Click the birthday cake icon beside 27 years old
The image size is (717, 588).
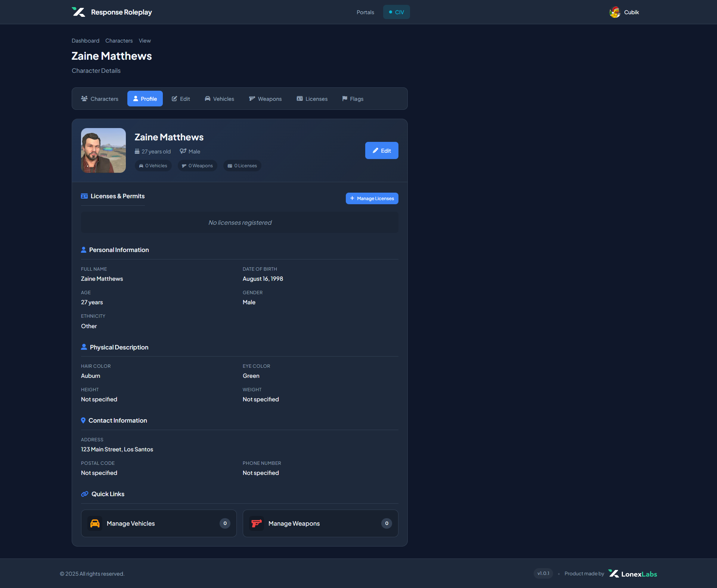pos(137,151)
